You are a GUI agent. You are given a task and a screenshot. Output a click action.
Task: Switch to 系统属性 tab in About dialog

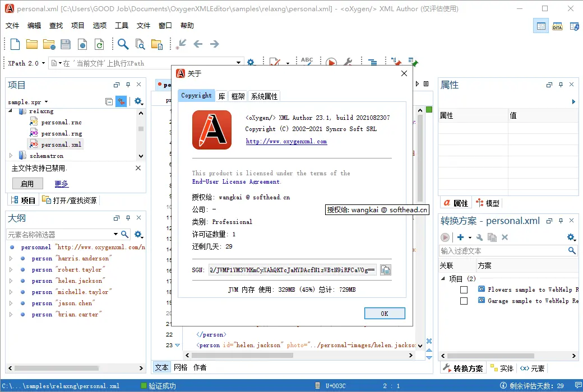[264, 96]
